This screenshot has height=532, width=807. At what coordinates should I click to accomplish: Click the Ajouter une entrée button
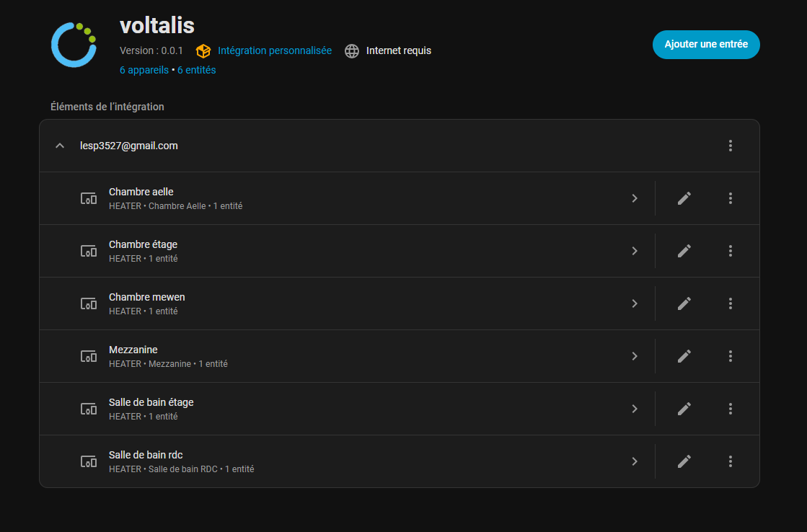(x=705, y=45)
